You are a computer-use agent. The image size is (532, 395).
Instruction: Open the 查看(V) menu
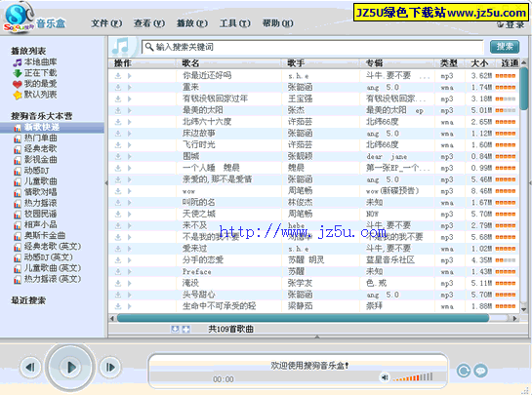(149, 23)
